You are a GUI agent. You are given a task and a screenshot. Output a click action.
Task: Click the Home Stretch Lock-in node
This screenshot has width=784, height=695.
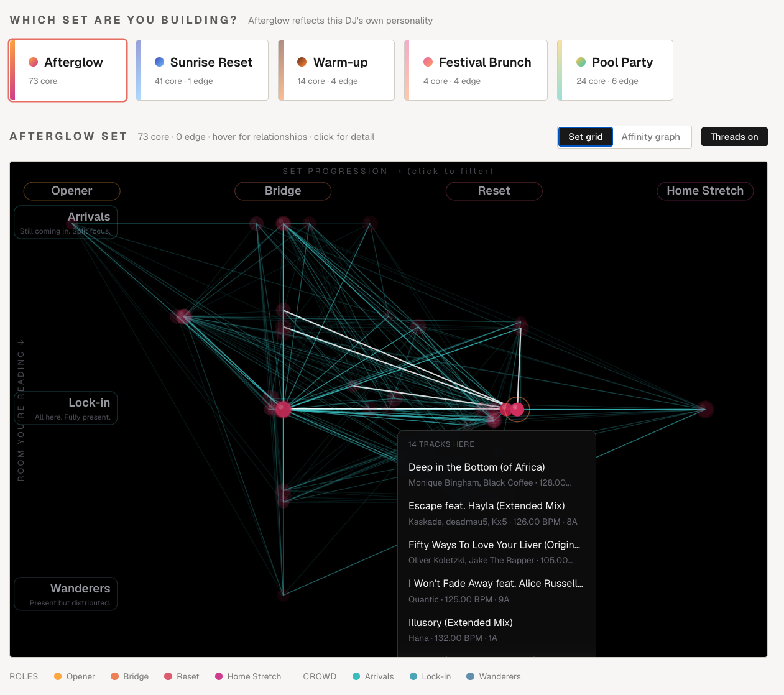pos(705,409)
